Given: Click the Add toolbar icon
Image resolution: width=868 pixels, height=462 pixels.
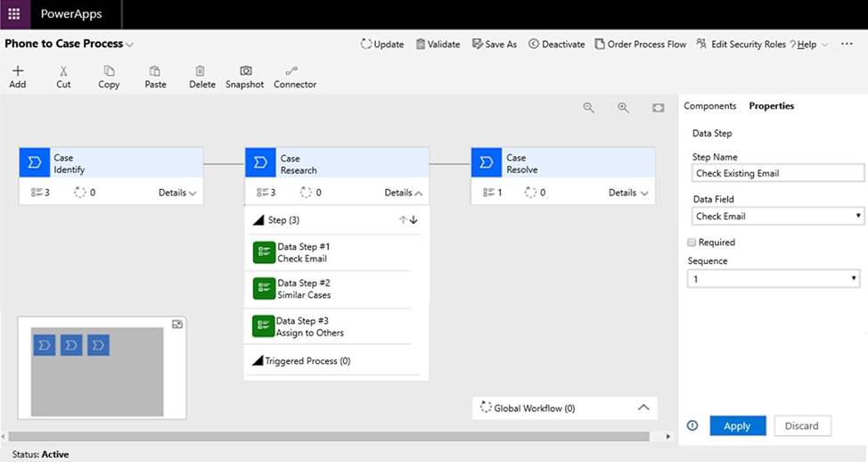Looking at the screenshot, I should click(x=18, y=71).
